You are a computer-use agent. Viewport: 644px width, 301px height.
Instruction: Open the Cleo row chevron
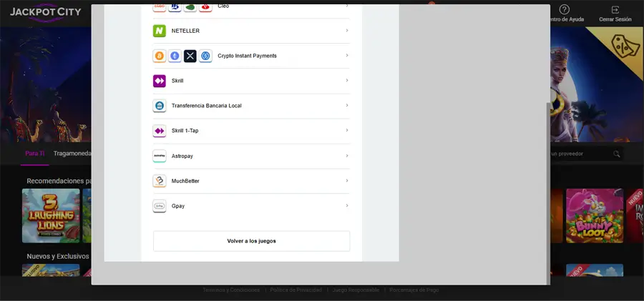point(347,6)
